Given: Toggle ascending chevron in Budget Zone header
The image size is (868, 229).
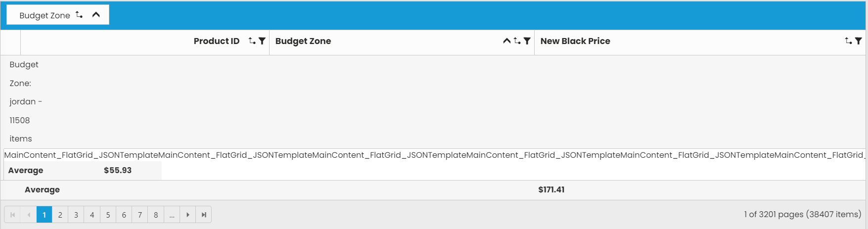Looking at the screenshot, I should pos(506,41).
